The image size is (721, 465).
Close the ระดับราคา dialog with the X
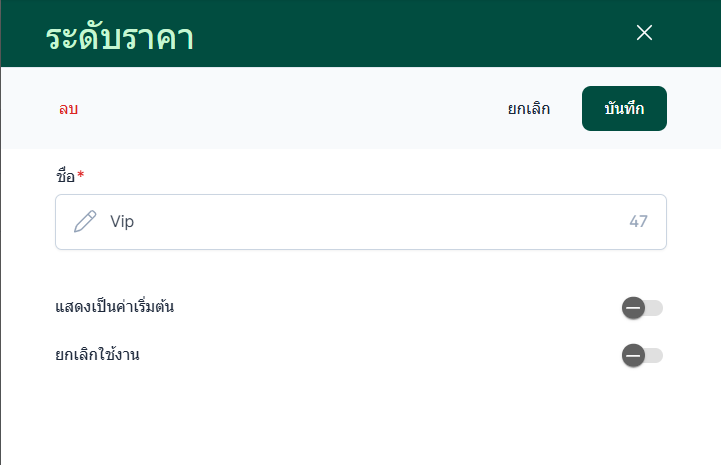tap(644, 32)
